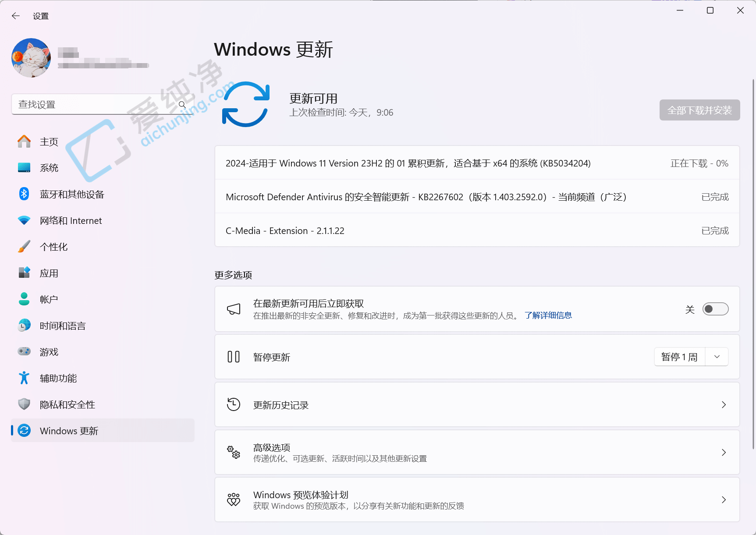Click the Home (主页) house icon
The height and width of the screenshot is (535, 756).
[x=24, y=142]
